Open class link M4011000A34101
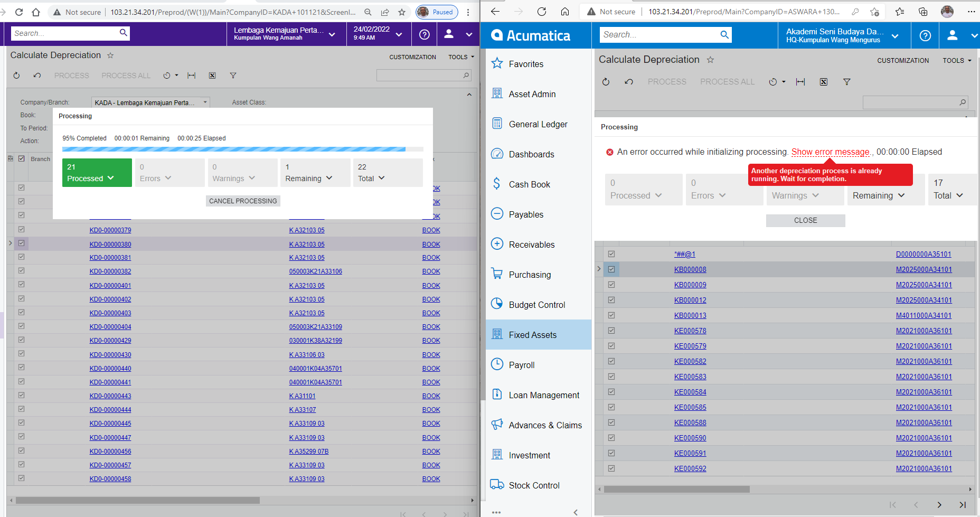This screenshot has height=517, width=980. [924, 315]
